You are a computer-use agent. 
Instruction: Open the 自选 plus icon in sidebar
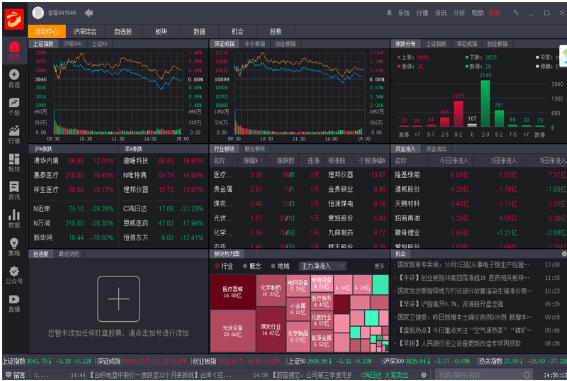tap(14, 78)
